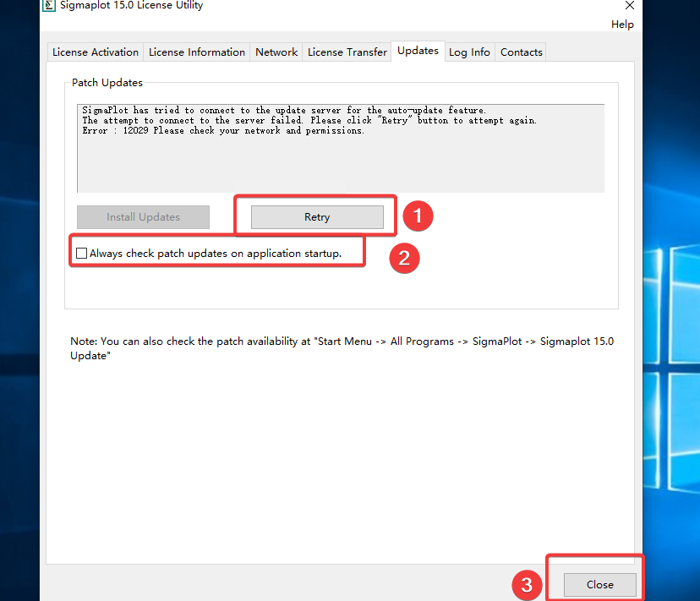Click the 'Sigmaplot 15.0 License Utility' window title
700x601 pixels.
(x=131, y=5)
